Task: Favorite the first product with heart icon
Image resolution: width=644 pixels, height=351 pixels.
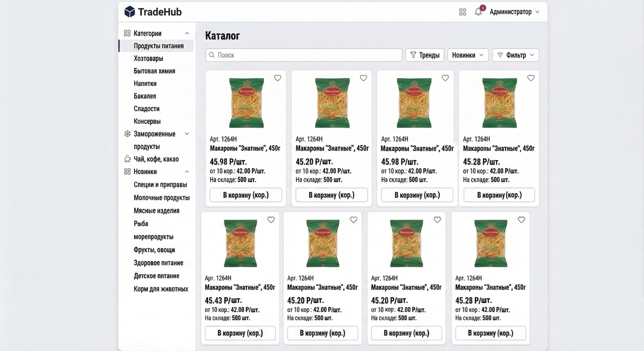Action: tap(277, 78)
